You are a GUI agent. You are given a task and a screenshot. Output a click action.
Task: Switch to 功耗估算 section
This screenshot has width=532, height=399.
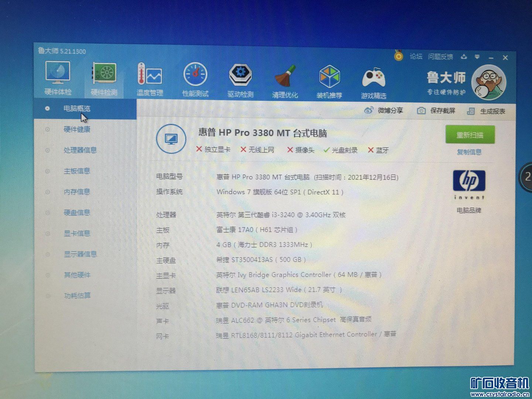[77, 295]
